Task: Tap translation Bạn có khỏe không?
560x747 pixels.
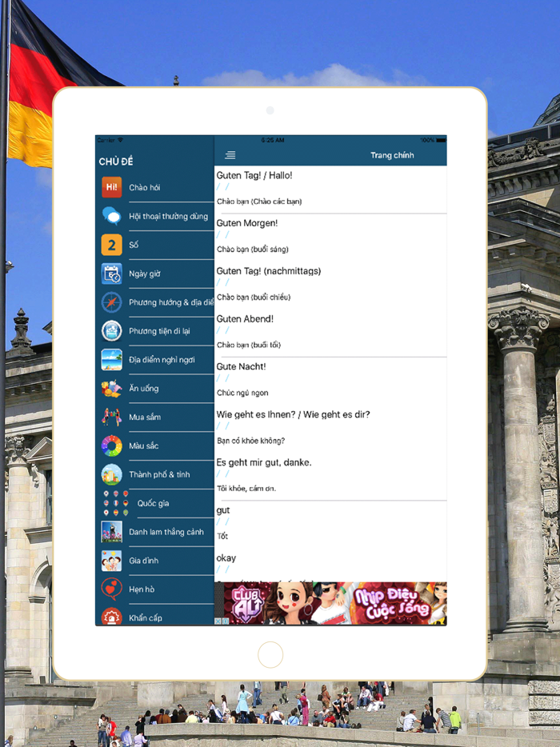Action: point(251,441)
